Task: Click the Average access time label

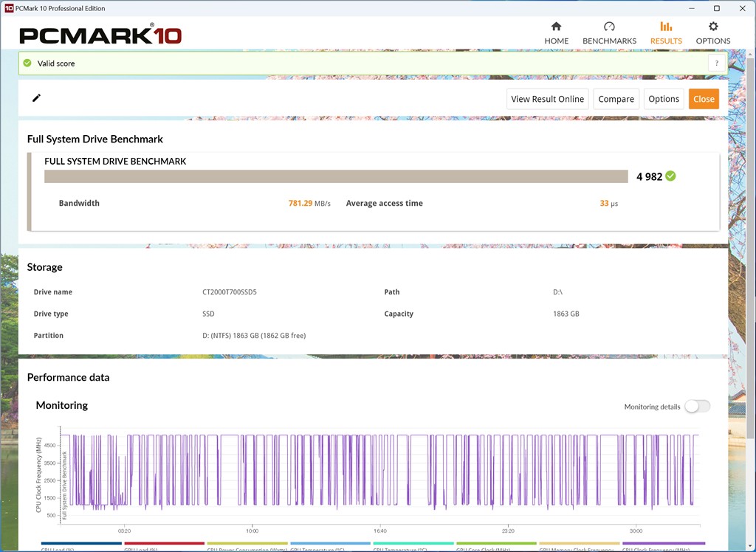Action: (x=384, y=204)
